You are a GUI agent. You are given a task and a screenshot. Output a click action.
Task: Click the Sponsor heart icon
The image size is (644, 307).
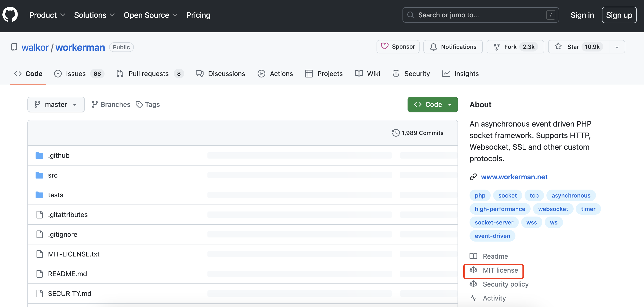(x=384, y=46)
